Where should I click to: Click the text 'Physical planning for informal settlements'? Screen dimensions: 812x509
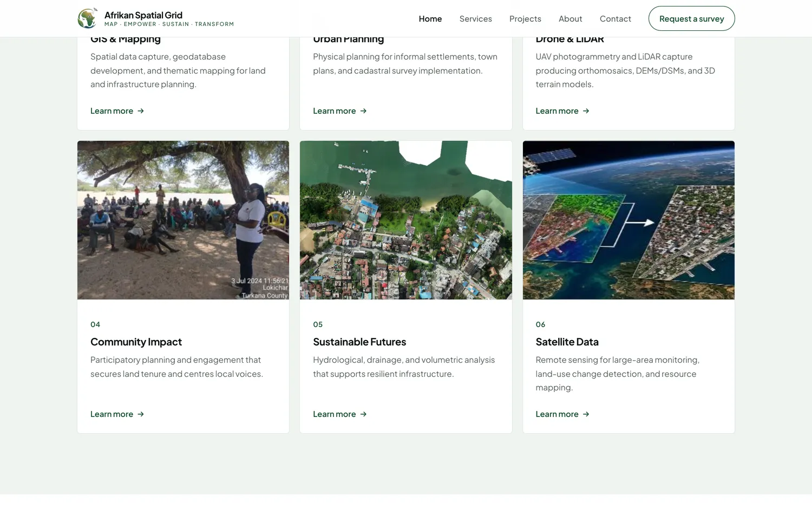click(392, 57)
